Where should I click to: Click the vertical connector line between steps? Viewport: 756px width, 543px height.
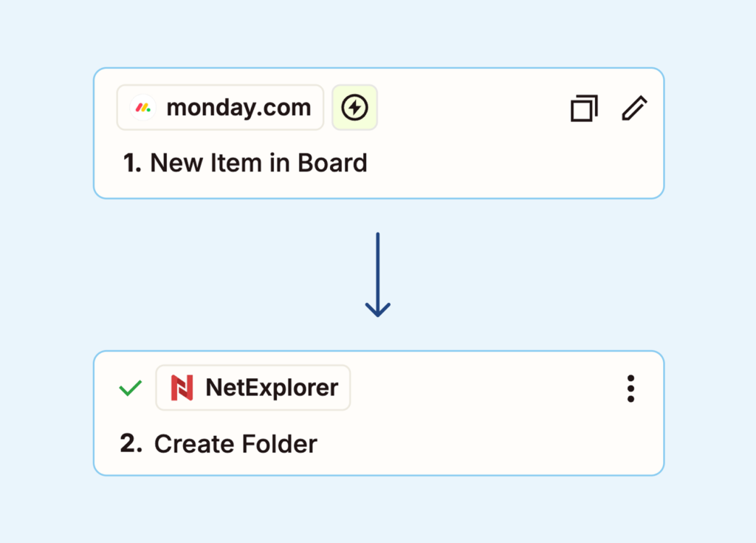[x=377, y=266]
